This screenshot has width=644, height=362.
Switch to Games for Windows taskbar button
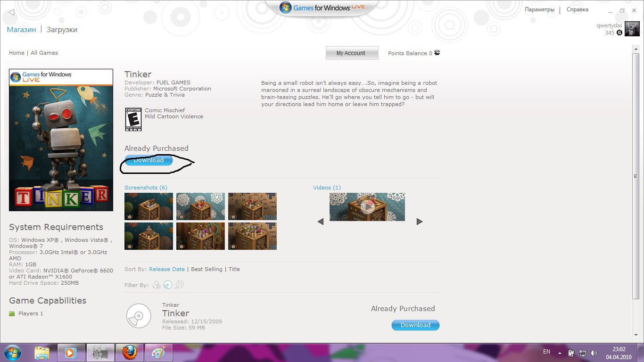point(100,353)
